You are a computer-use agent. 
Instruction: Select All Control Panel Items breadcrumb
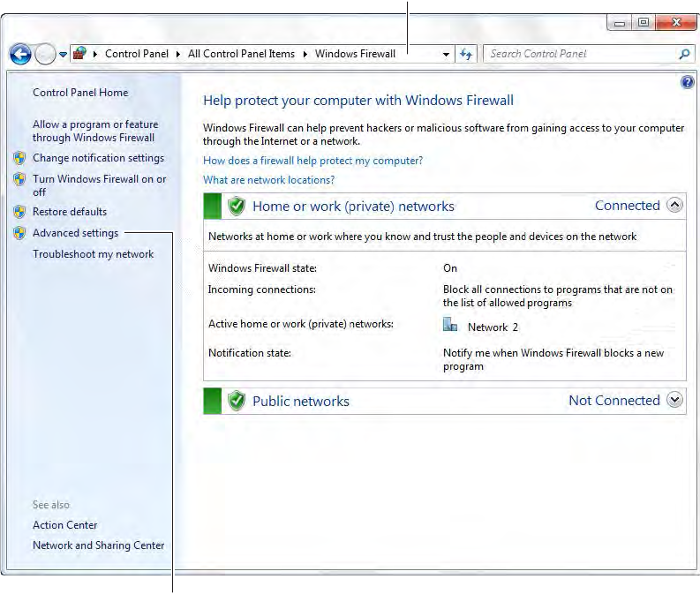[241, 54]
